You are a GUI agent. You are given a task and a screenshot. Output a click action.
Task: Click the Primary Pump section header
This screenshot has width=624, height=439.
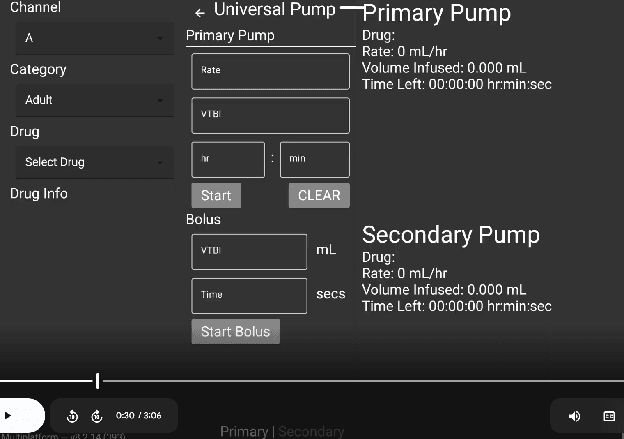[230, 35]
